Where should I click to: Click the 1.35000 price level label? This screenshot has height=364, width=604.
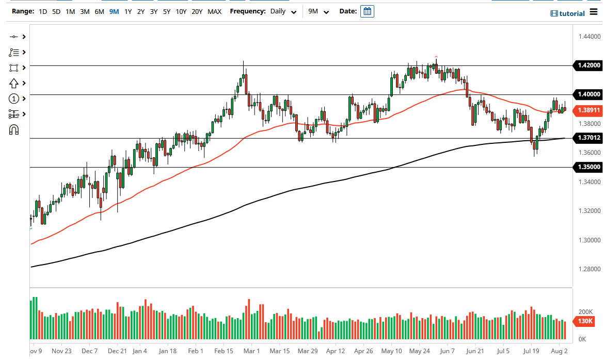click(588, 167)
